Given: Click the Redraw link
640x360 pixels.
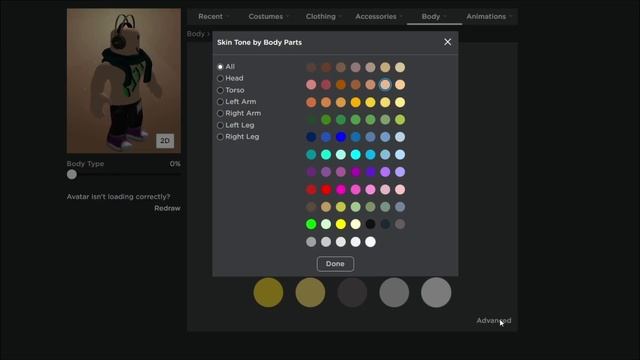Looking at the screenshot, I should tap(167, 208).
